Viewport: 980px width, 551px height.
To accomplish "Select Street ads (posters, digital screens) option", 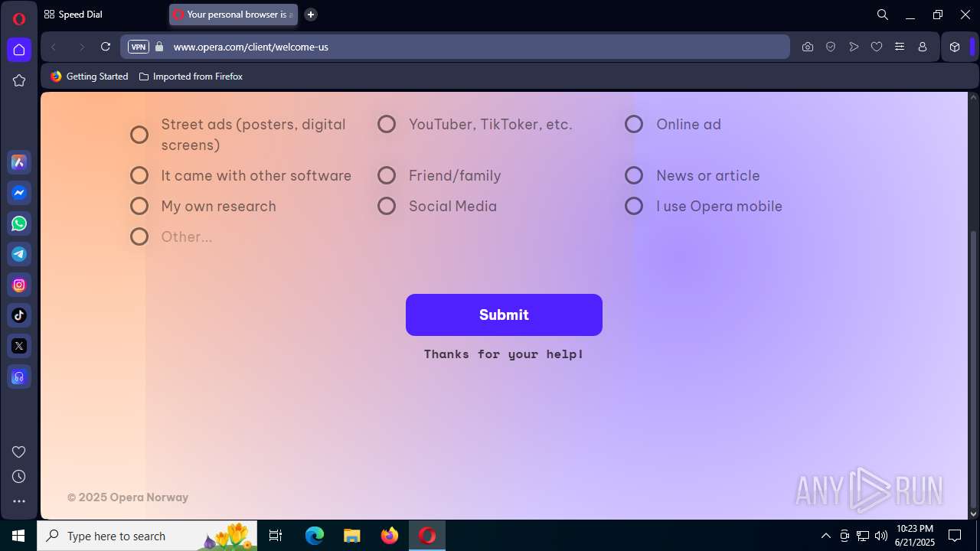I will (139, 135).
